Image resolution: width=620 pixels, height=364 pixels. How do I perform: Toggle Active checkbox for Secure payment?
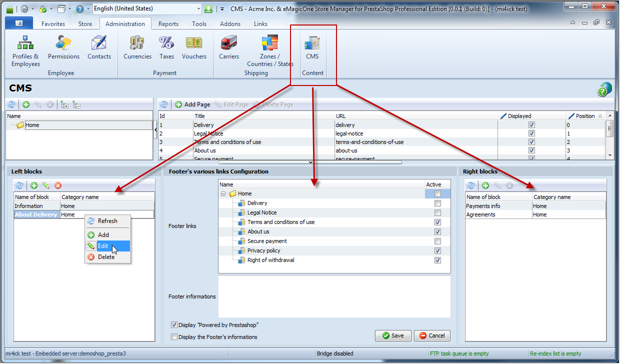pos(438,241)
